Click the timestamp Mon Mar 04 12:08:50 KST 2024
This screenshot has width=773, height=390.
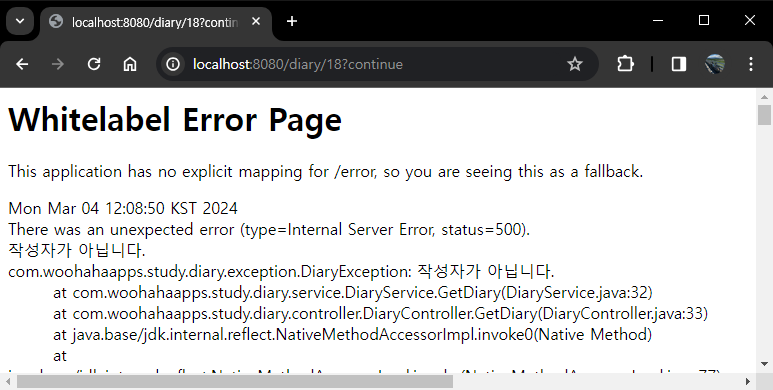pyautogui.click(x=123, y=208)
